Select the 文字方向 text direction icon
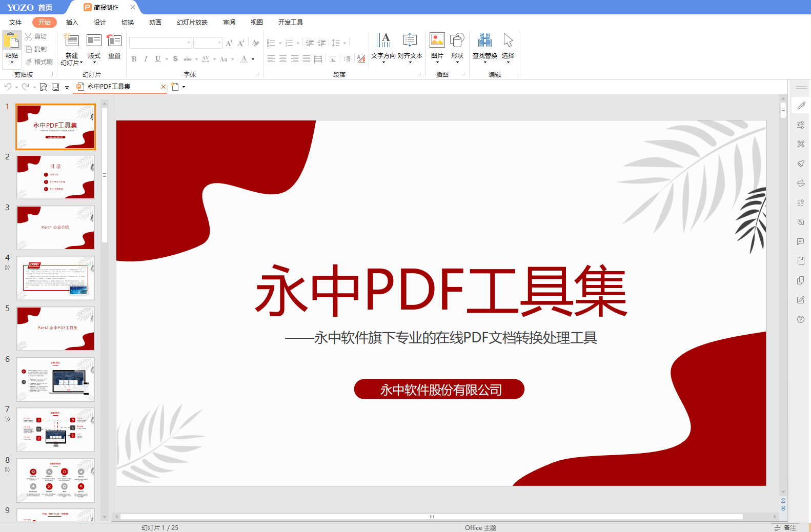811x532 pixels. pos(383,40)
